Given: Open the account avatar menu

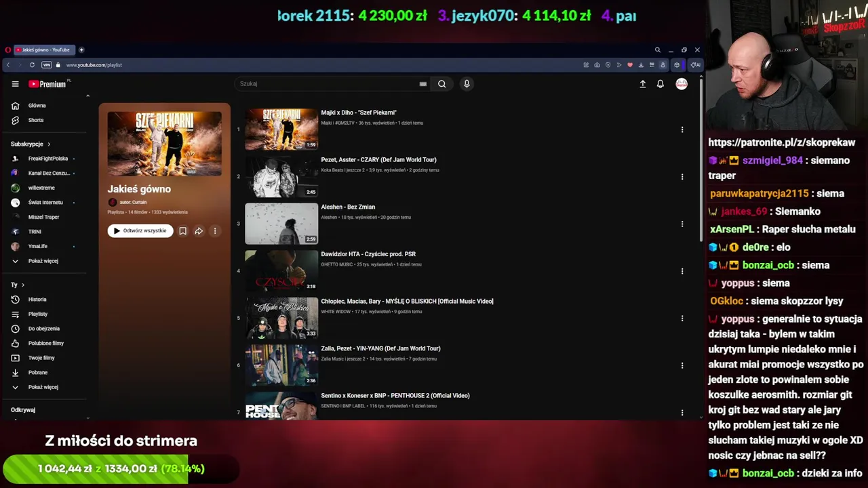Looking at the screenshot, I should point(682,84).
